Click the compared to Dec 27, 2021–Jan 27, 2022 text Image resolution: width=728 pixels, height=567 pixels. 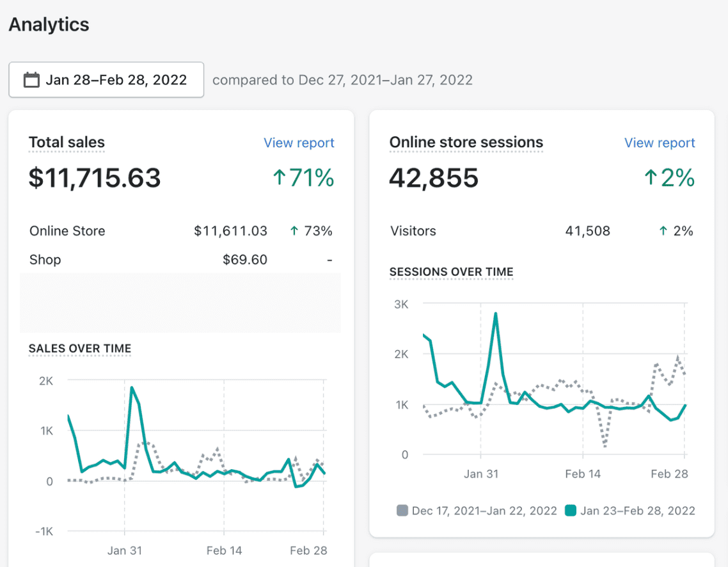tap(343, 80)
